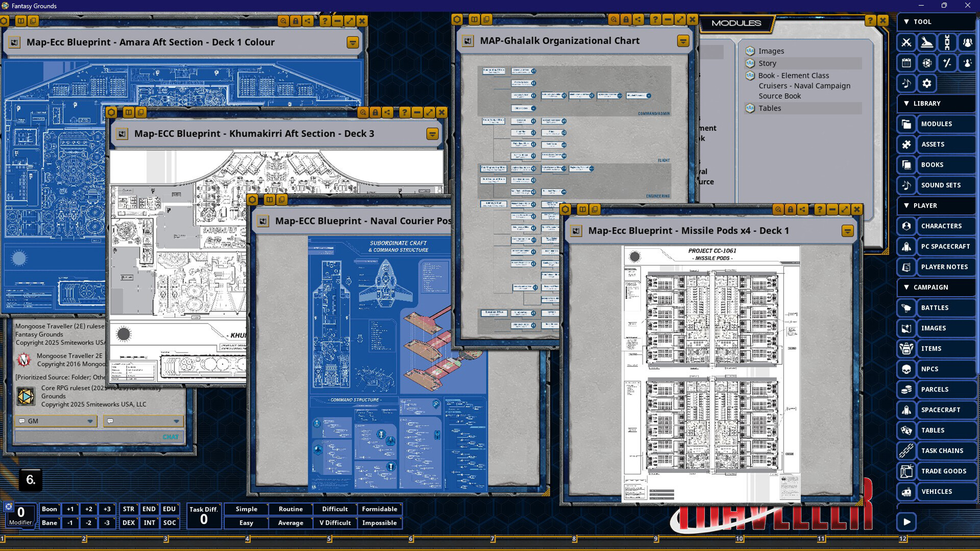Share the Ghalalk Organizational Chart window
Screen dimensions: 980x551
tap(638, 19)
